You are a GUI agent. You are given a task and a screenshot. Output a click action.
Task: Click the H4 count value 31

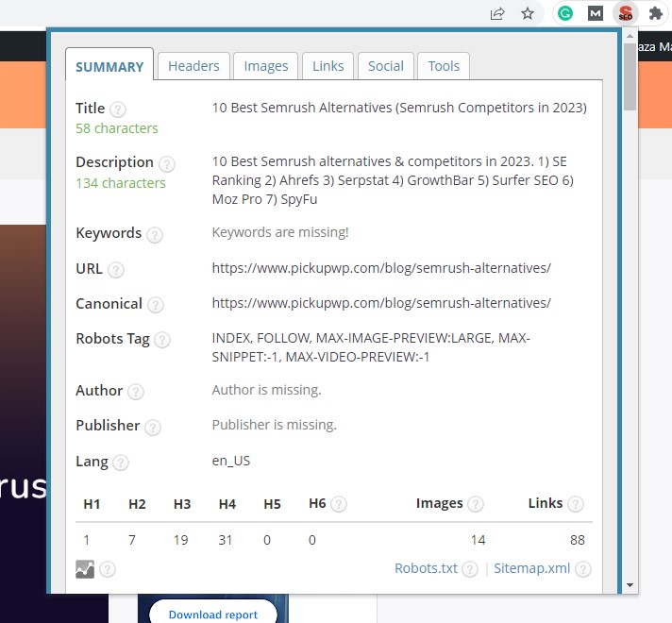point(226,540)
